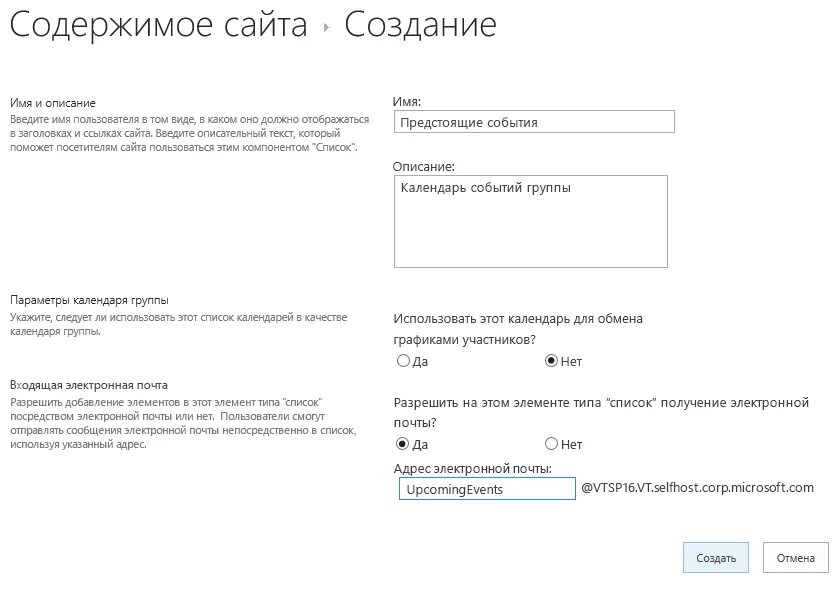
Task: Select 'Да' to allow incoming email
Action: tap(403, 444)
